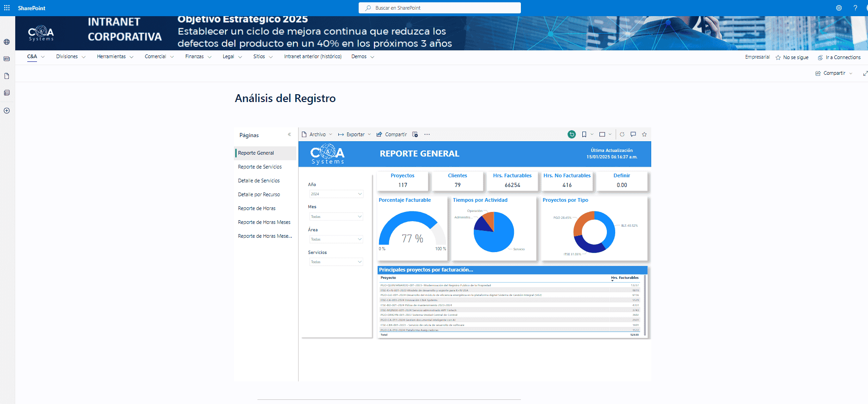This screenshot has width=868, height=404.
Task: Click the Clientes 79 card
Action: tap(458, 181)
